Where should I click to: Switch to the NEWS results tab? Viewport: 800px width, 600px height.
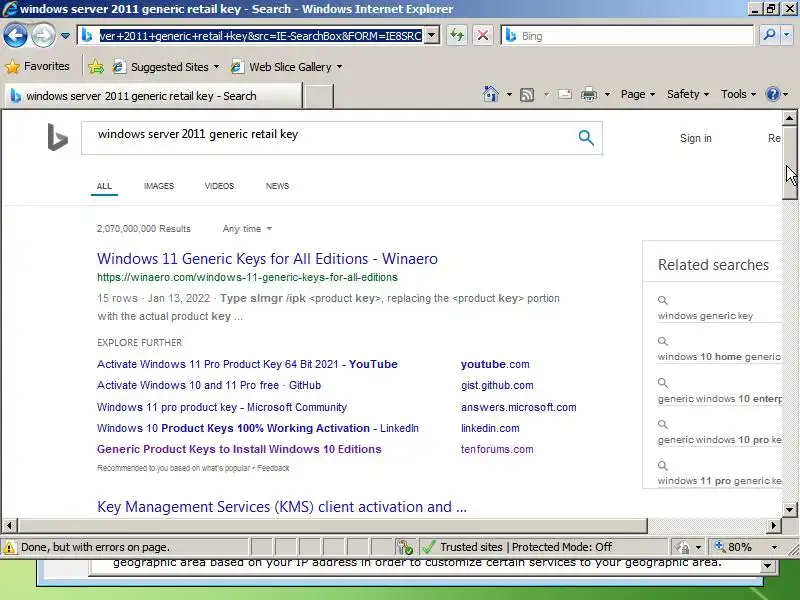277,186
